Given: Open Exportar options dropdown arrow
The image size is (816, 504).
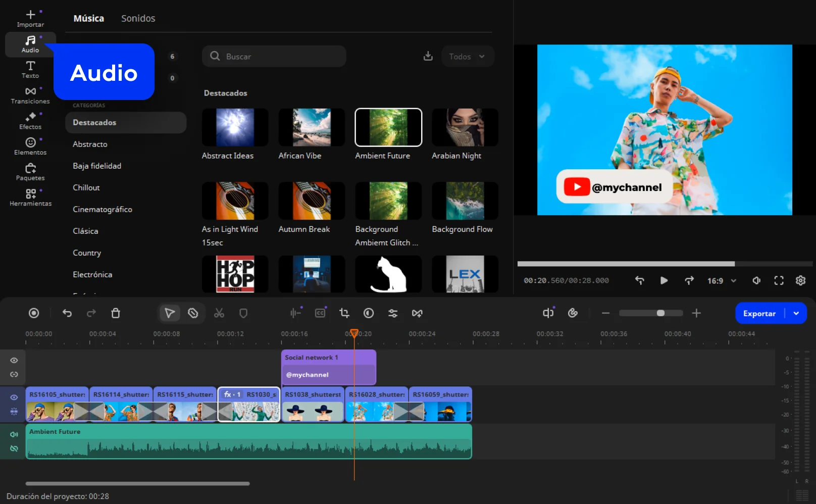Looking at the screenshot, I should point(796,313).
